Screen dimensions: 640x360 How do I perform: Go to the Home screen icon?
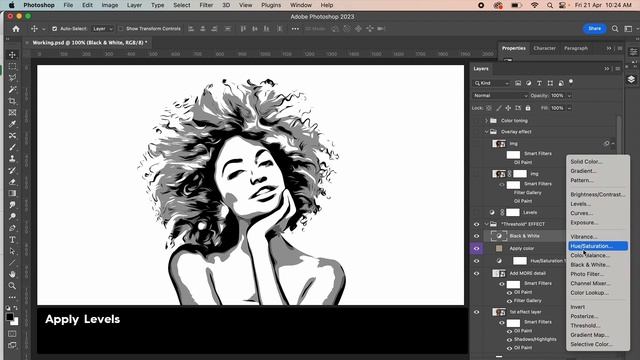click(16, 29)
